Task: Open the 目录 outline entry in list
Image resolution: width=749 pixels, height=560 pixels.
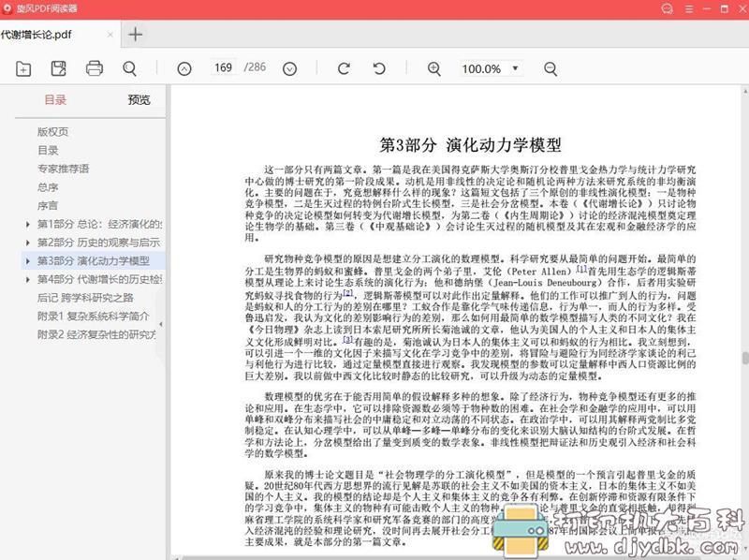Action: pos(48,151)
